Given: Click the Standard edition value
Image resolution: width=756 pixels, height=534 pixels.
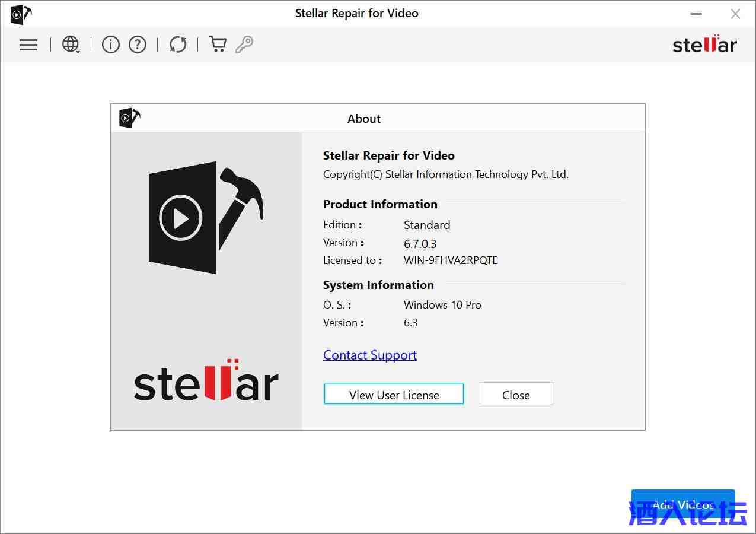Looking at the screenshot, I should tap(427, 225).
